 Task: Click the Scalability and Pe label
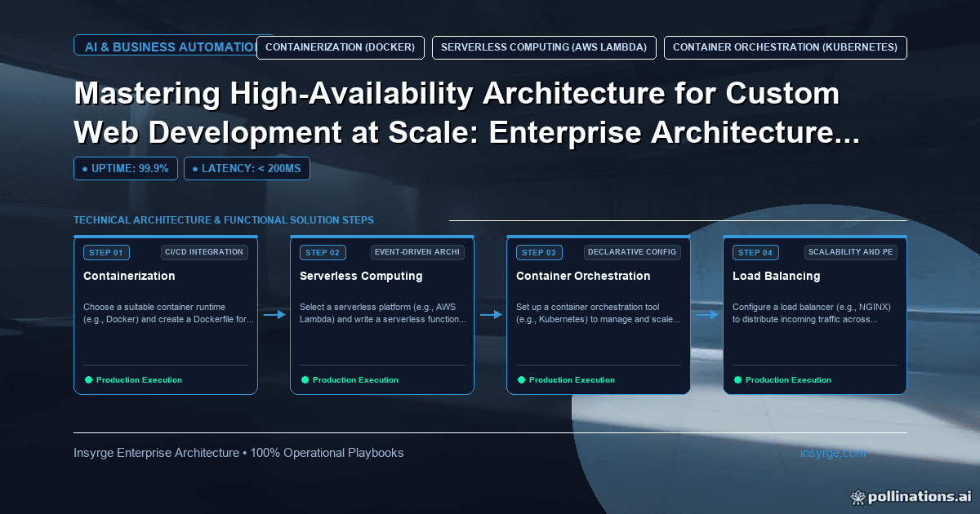[851, 252]
